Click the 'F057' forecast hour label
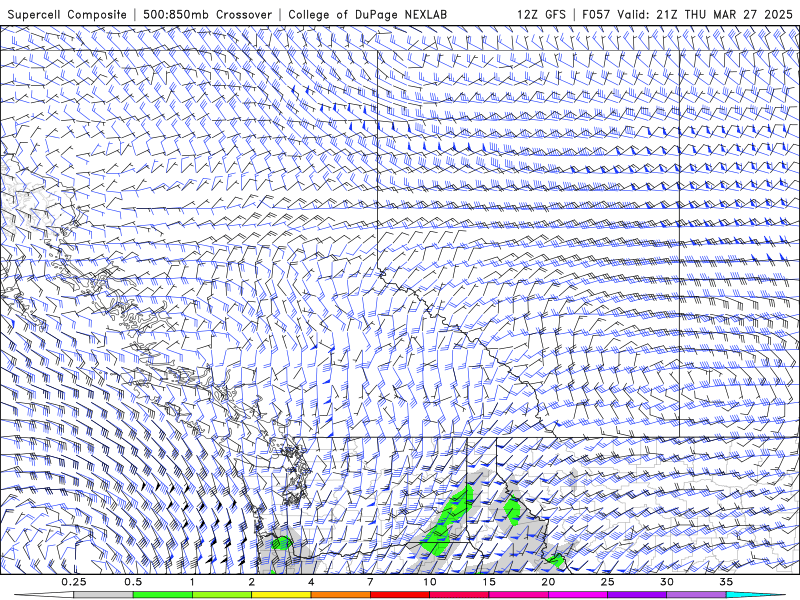 tap(596, 14)
